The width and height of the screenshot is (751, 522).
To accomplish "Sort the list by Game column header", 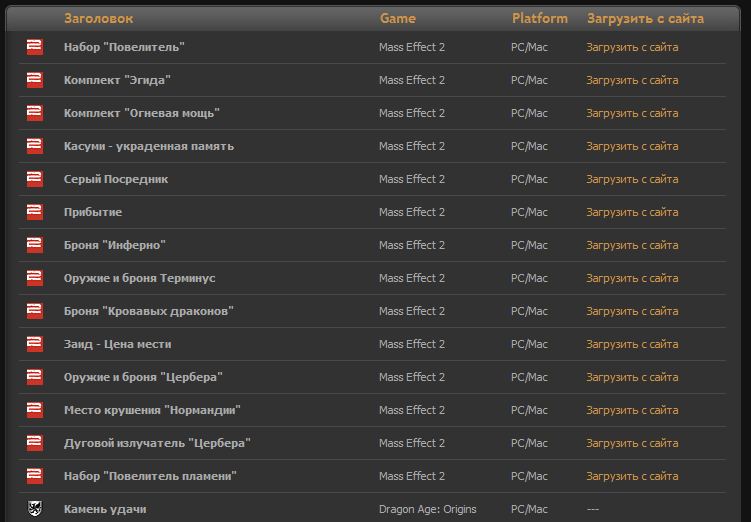I will [x=397, y=18].
